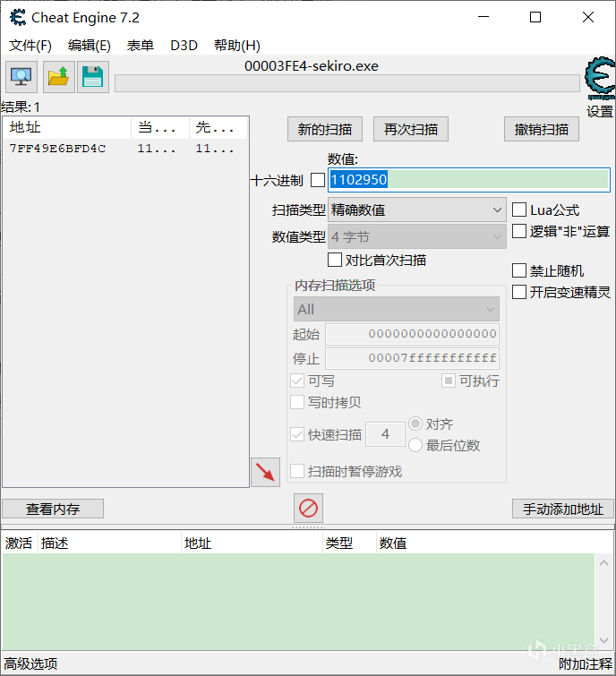Click the 手动添加地址 button
Screen dimensions: 616x676
pyautogui.click(x=563, y=509)
